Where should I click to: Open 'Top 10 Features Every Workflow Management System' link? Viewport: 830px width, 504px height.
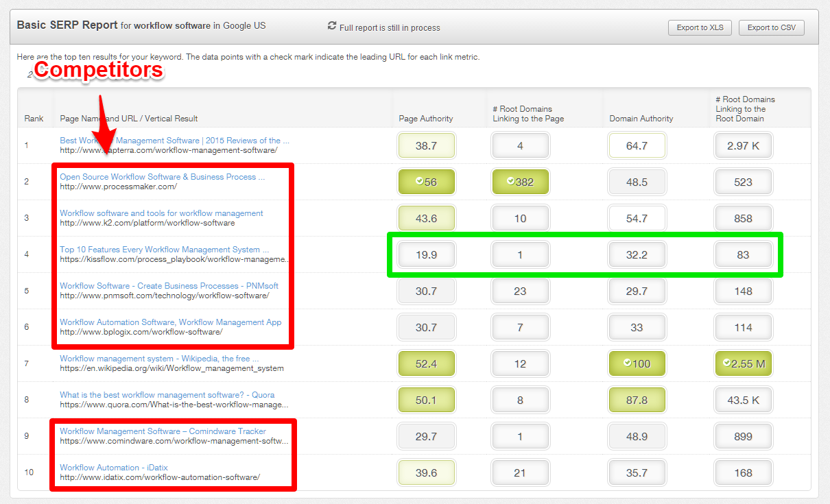[164, 250]
